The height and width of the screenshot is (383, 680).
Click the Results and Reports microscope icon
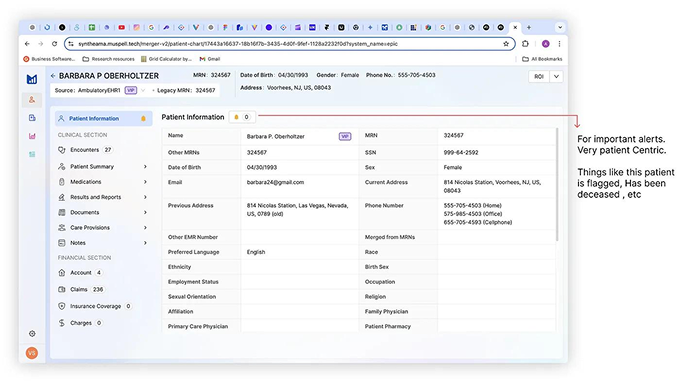(x=62, y=197)
